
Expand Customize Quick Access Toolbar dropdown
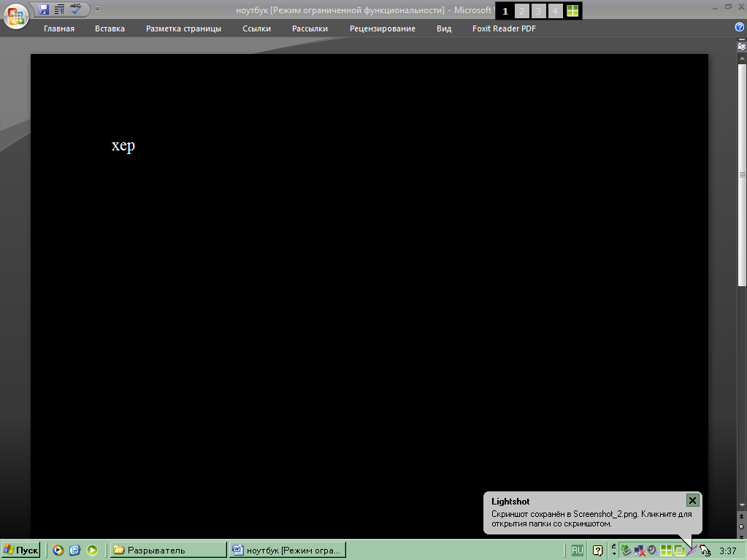98,9
